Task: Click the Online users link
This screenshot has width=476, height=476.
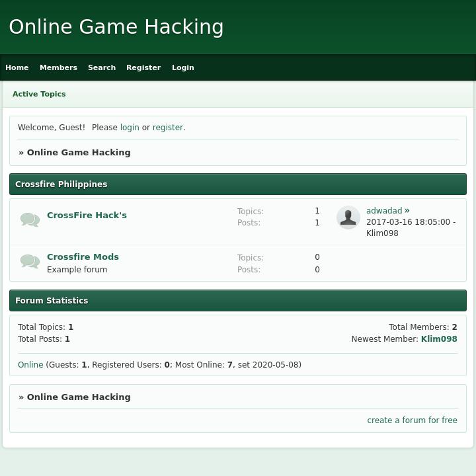Action: click(x=30, y=365)
